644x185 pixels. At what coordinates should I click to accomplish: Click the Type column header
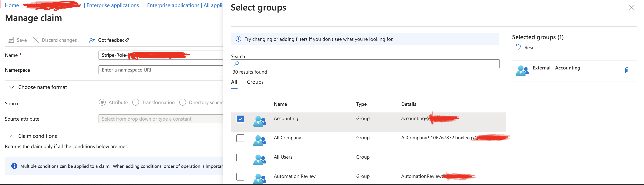tap(361, 104)
